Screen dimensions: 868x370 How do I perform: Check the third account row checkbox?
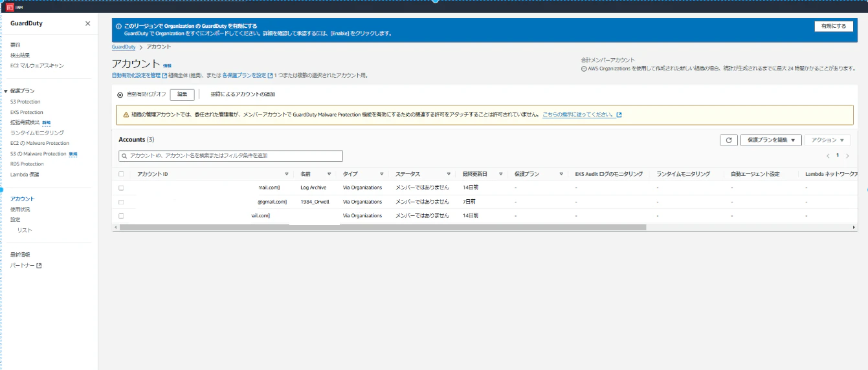click(x=121, y=215)
